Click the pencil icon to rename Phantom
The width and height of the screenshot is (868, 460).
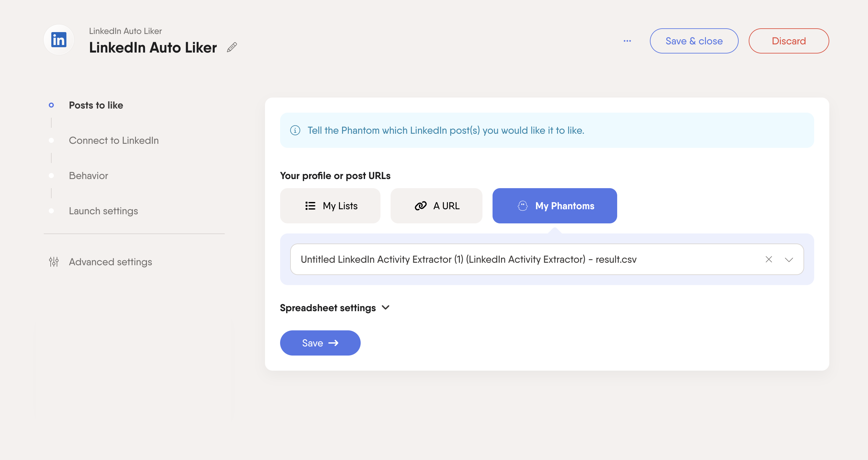[232, 47]
